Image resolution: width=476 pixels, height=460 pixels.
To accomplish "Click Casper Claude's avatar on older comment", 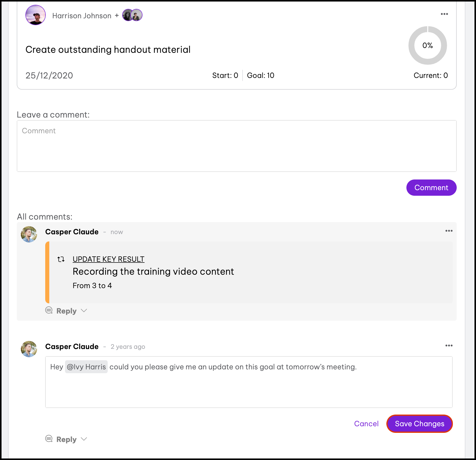I will pos(29,349).
